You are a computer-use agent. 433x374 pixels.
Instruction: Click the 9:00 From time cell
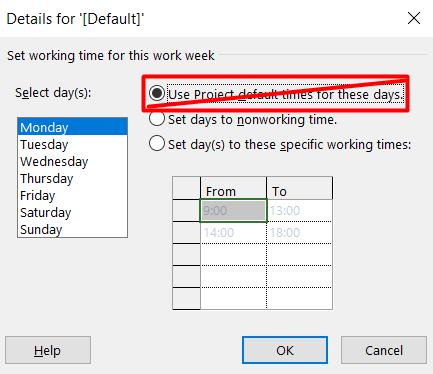coord(233,211)
